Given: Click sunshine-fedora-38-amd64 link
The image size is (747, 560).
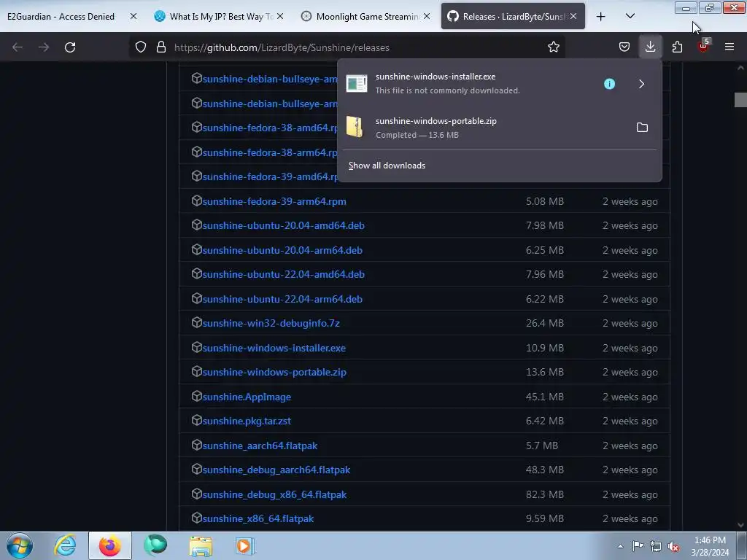Looking at the screenshot, I should (x=270, y=128).
